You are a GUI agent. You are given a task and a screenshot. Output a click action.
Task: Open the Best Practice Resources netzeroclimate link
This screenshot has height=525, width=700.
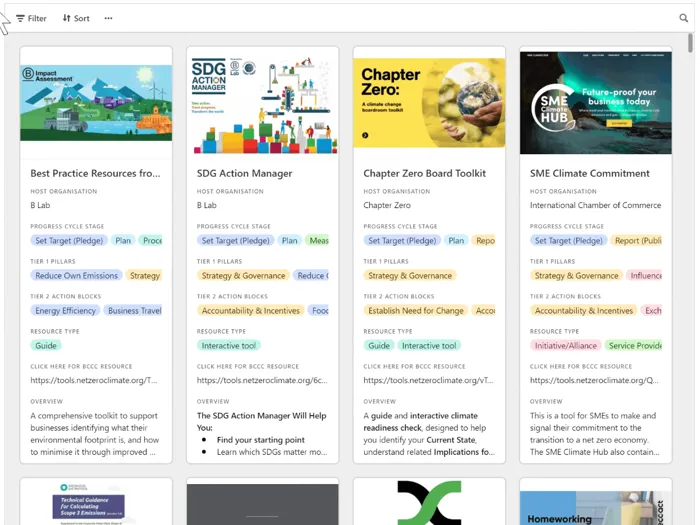(x=94, y=380)
